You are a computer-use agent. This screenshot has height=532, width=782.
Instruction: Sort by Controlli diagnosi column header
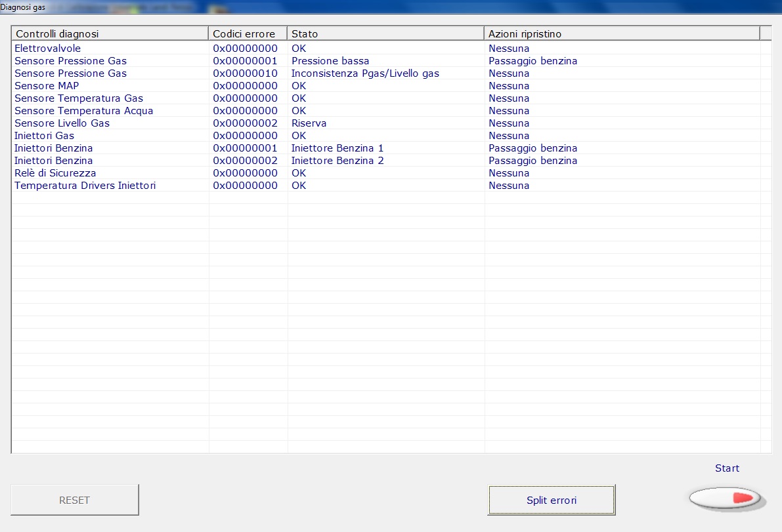pos(110,33)
